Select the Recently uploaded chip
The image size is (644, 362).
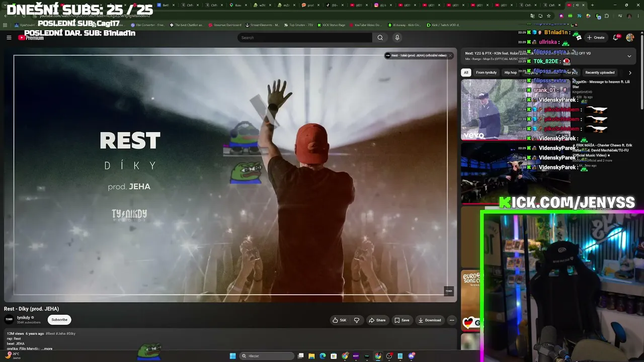tap(600, 72)
